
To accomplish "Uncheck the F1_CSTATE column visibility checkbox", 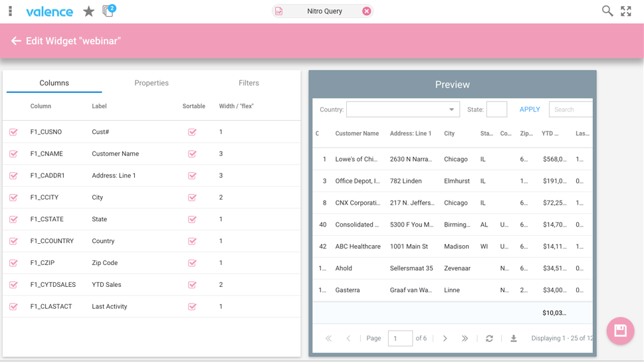I will click(x=13, y=219).
